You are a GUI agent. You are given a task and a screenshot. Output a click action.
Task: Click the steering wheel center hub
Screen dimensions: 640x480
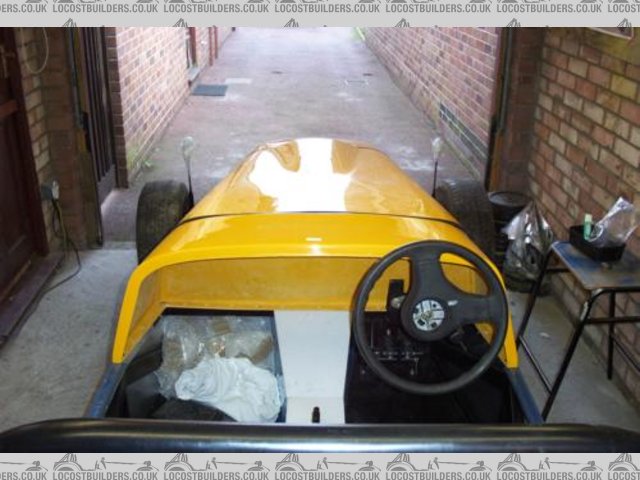tap(429, 315)
